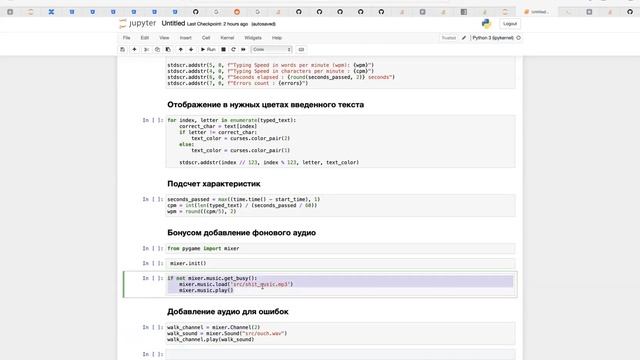Click prompt beside the for index cell
This screenshot has height=360, width=640.
click(x=153, y=120)
